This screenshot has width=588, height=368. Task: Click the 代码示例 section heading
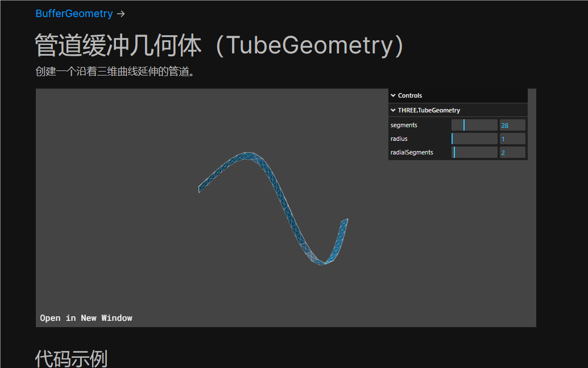71,359
